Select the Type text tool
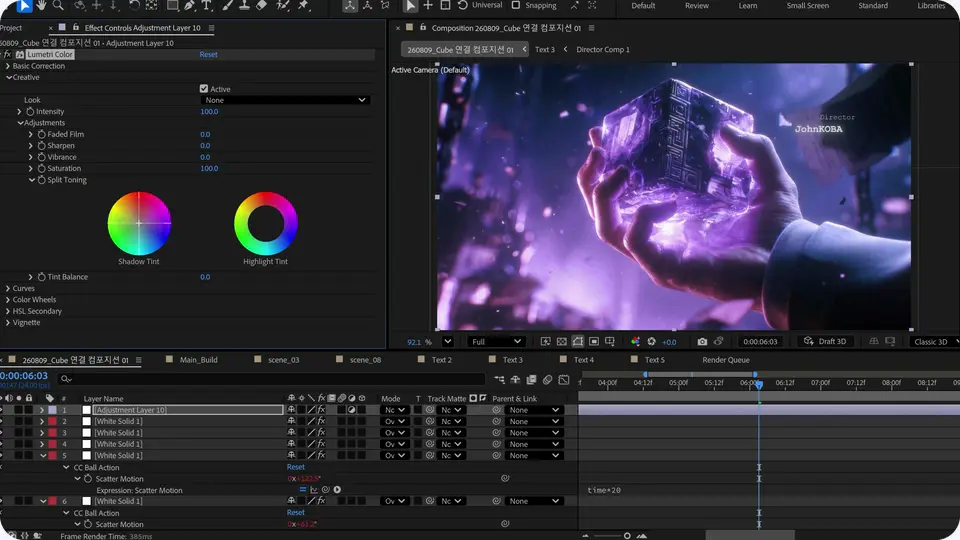 click(207, 6)
